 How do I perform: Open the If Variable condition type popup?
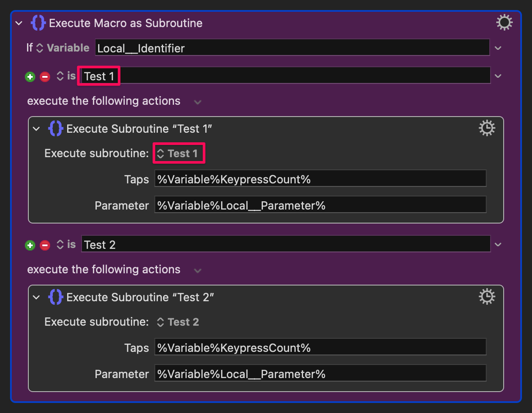pyautogui.click(x=63, y=48)
